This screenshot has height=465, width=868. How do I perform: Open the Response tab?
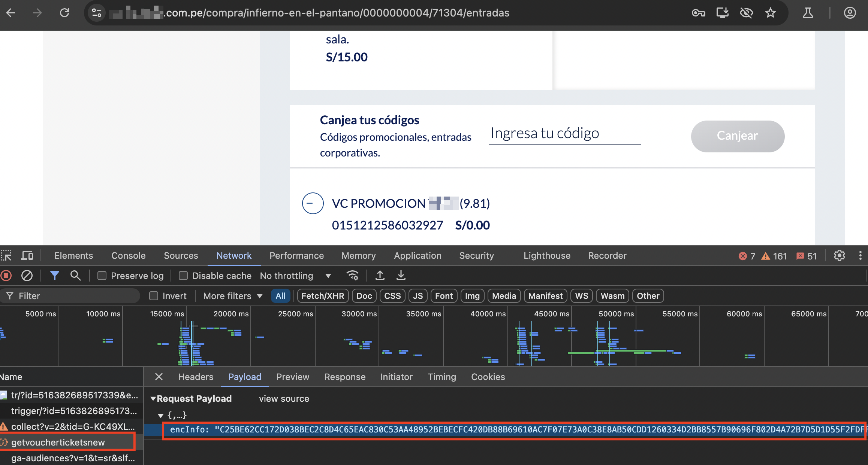tap(344, 377)
